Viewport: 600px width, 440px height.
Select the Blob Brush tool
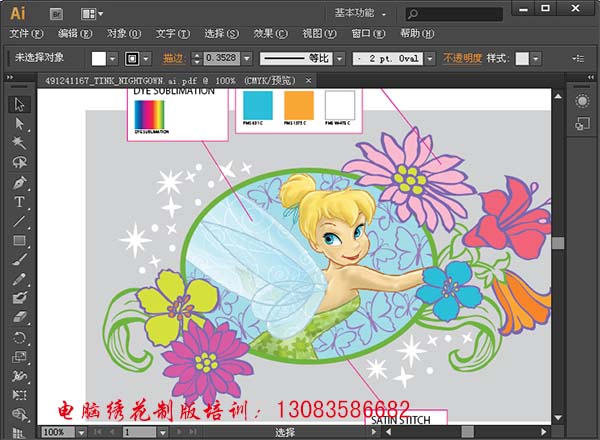(19, 298)
